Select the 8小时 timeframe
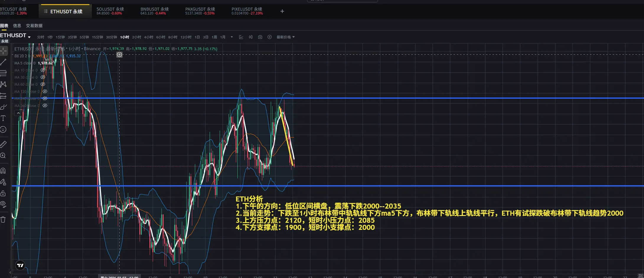 point(173,37)
